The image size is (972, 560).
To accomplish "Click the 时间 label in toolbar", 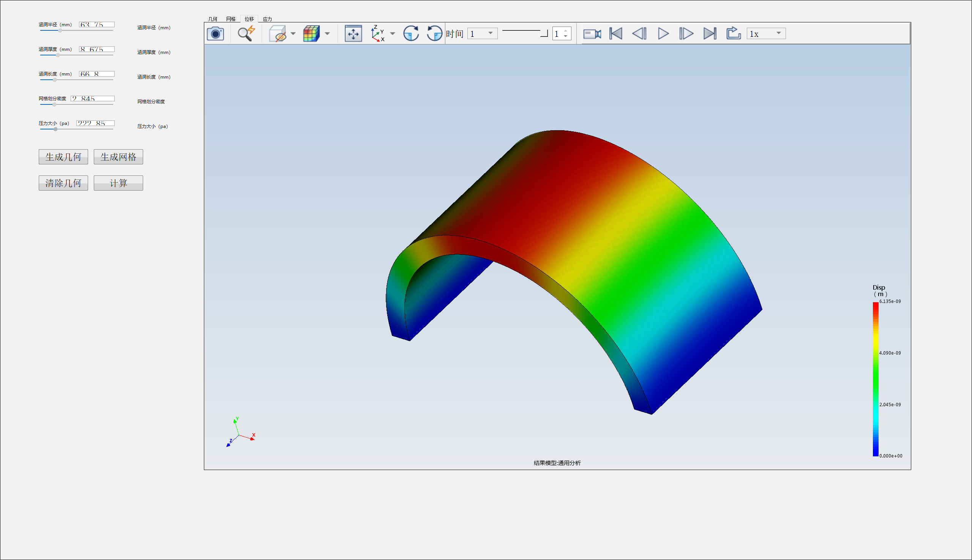I will click(454, 34).
